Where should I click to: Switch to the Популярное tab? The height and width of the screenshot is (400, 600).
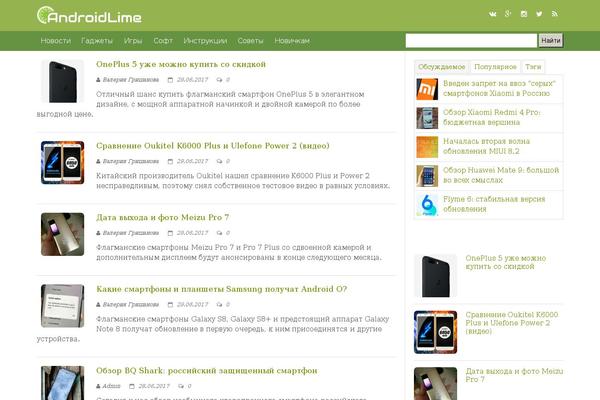click(496, 67)
